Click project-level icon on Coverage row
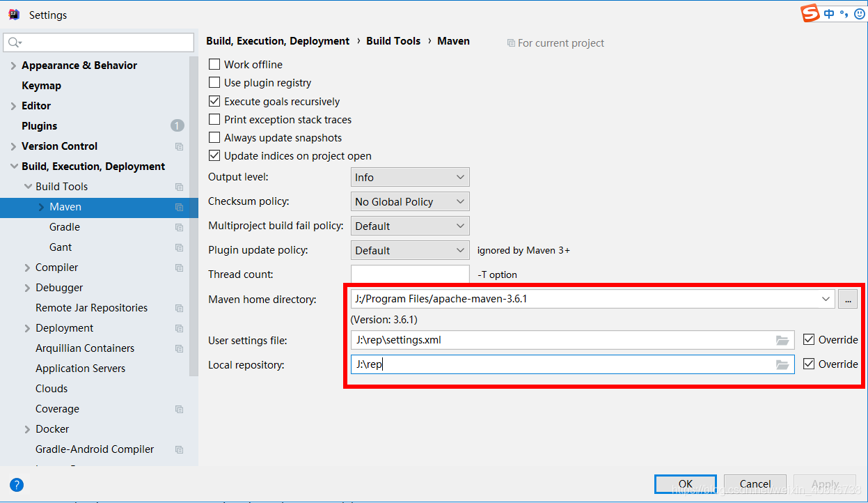The height and width of the screenshot is (503, 868). (x=179, y=409)
